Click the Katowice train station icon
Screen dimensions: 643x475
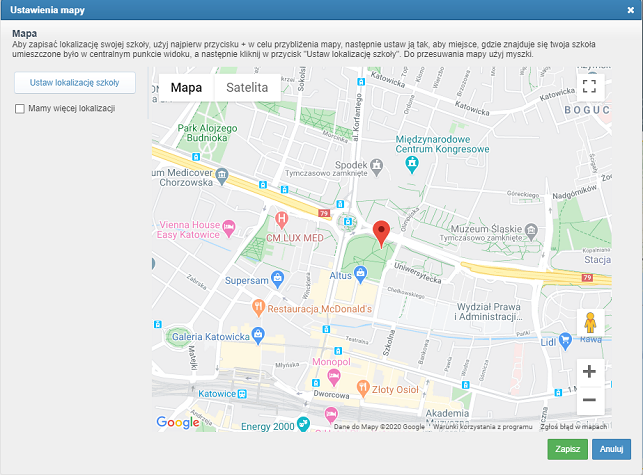coord(242,394)
